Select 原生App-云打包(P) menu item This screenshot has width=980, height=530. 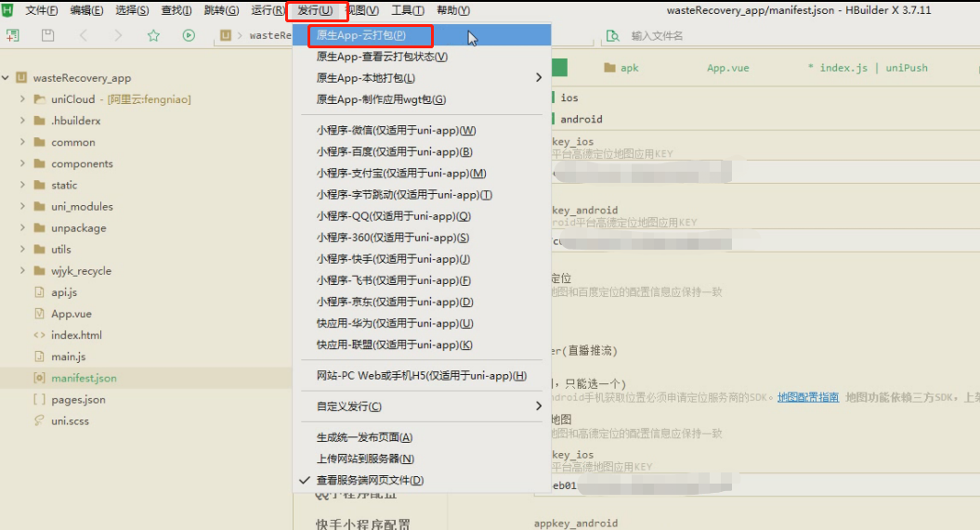(422, 35)
